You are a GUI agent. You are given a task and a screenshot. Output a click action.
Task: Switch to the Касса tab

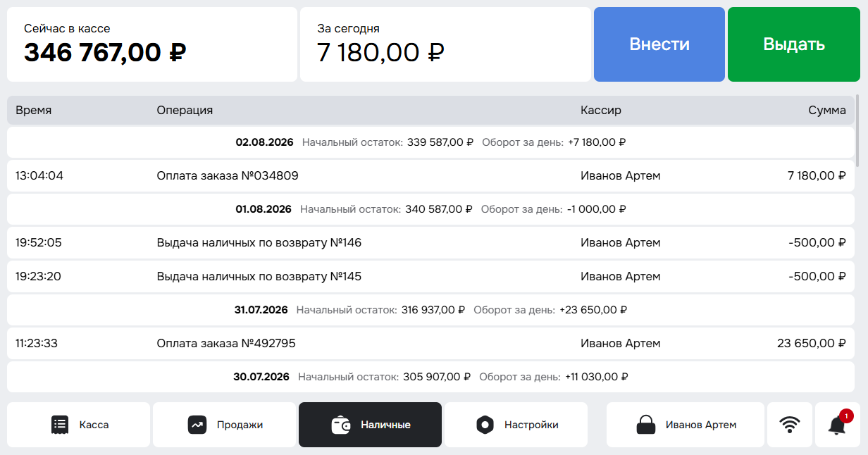coord(78,425)
